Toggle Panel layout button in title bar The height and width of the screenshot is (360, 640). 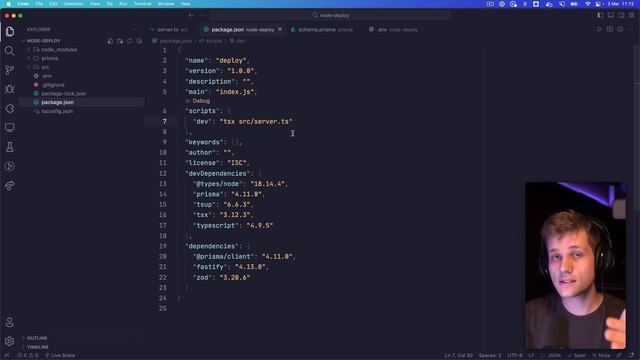(x=611, y=15)
